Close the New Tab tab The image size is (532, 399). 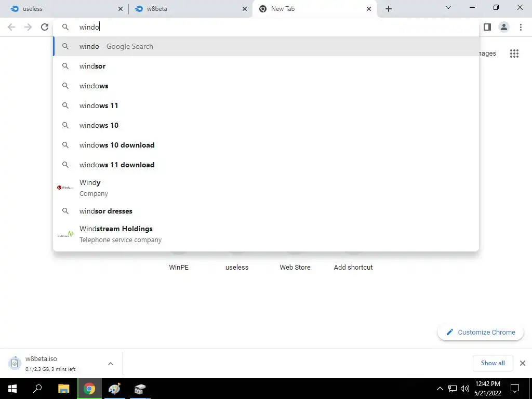(369, 9)
